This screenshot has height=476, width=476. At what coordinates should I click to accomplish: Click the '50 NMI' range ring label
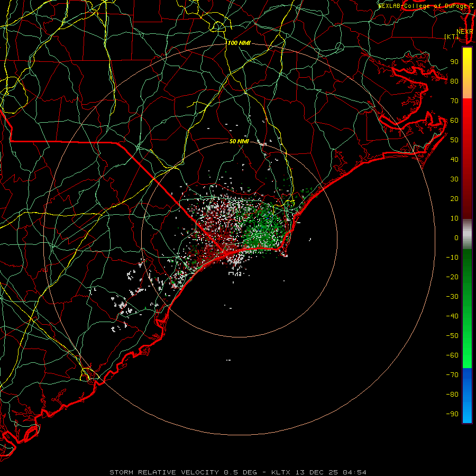[x=239, y=141]
